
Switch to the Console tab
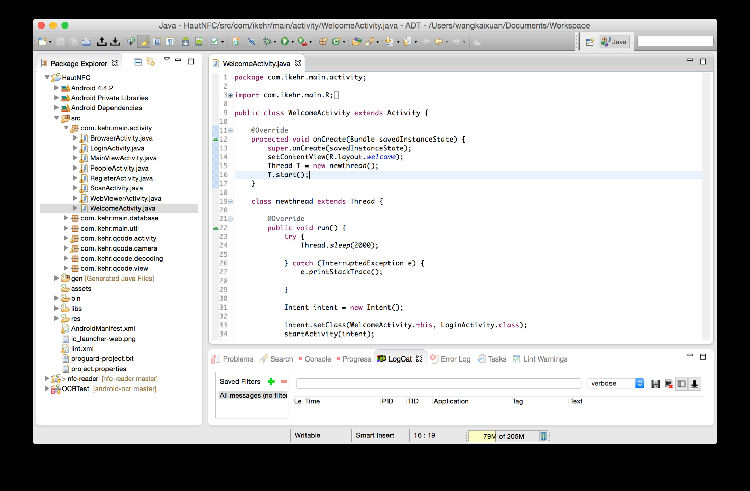click(x=317, y=359)
